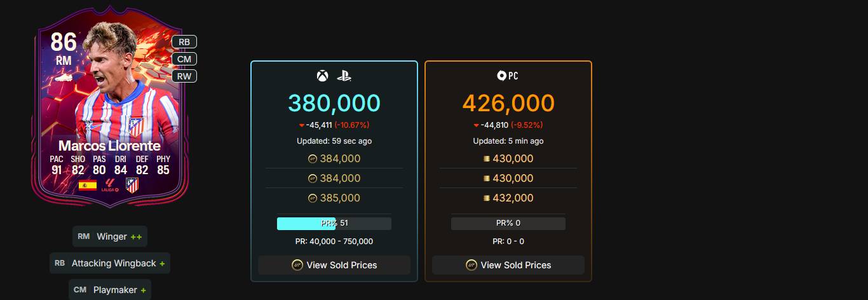The height and width of the screenshot is (300, 868).
Task: Select the CM alternate position badge
Action: [184, 59]
